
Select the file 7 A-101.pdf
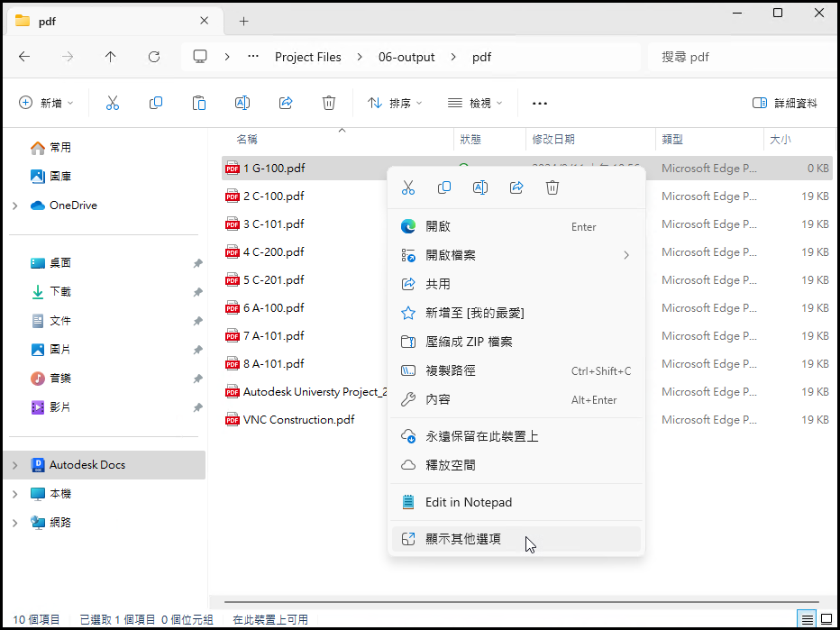coord(274,336)
